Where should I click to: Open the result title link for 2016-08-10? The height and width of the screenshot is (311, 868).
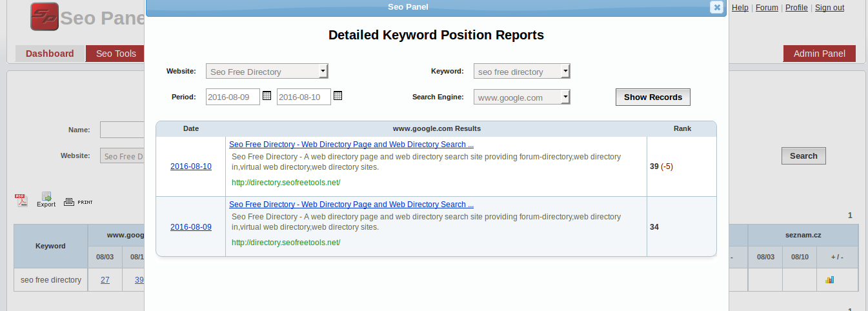click(351, 145)
